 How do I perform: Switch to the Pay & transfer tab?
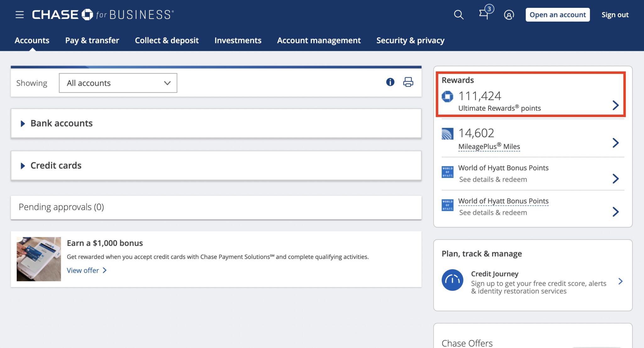(92, 40)
